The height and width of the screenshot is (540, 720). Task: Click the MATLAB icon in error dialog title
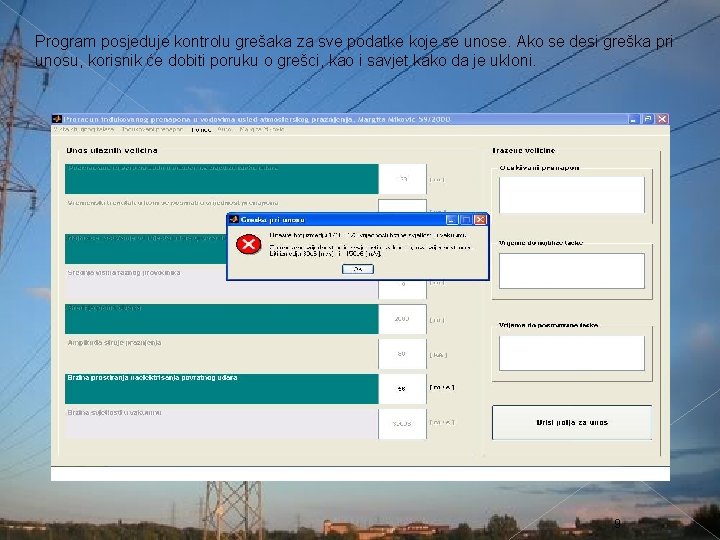tap(234, 219)
